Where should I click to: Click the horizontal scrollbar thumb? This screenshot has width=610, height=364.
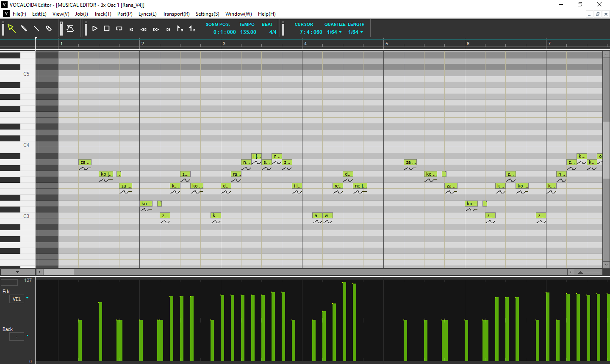(x=58, y=272)
